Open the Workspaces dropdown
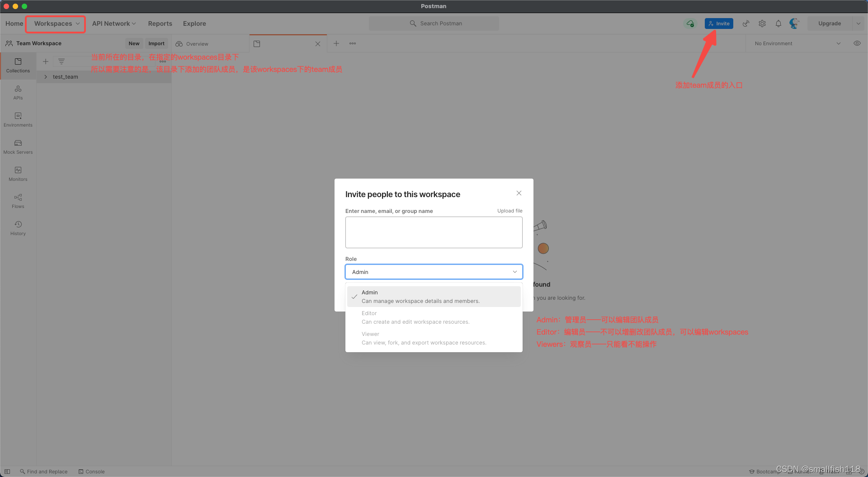The height and width of the screenshot is (477, 868). 57,24
